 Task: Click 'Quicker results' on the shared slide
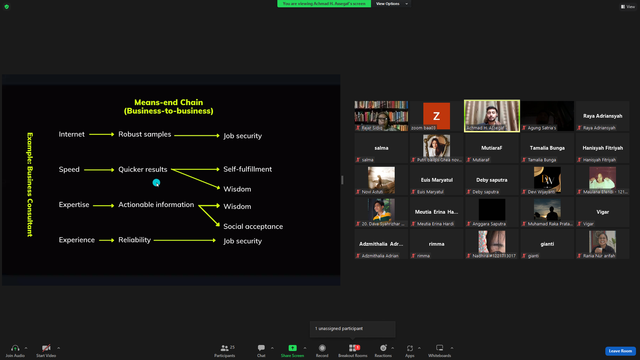(x=142, y=169)
